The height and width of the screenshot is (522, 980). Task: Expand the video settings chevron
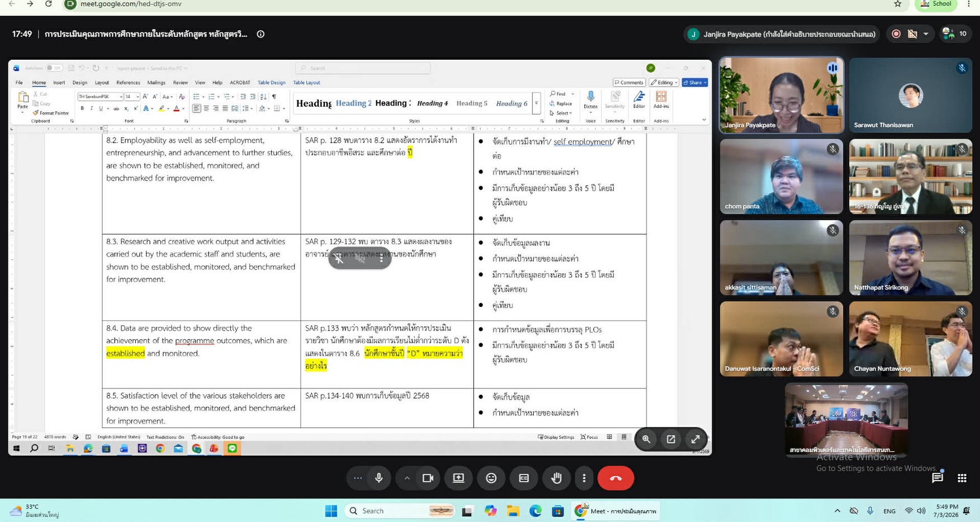click(x=407, y=478)
